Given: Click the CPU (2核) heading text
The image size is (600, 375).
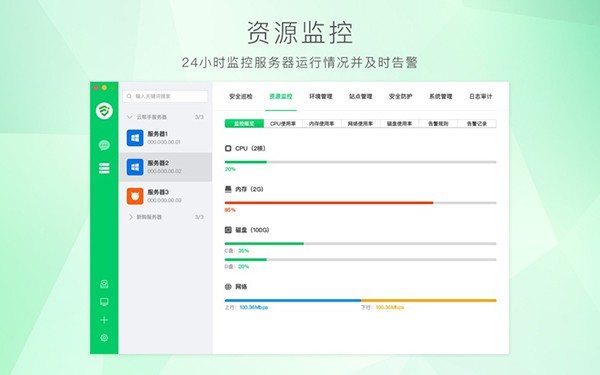Looking at the screenshot, I should pyautogui.click(x=250, y=148).
